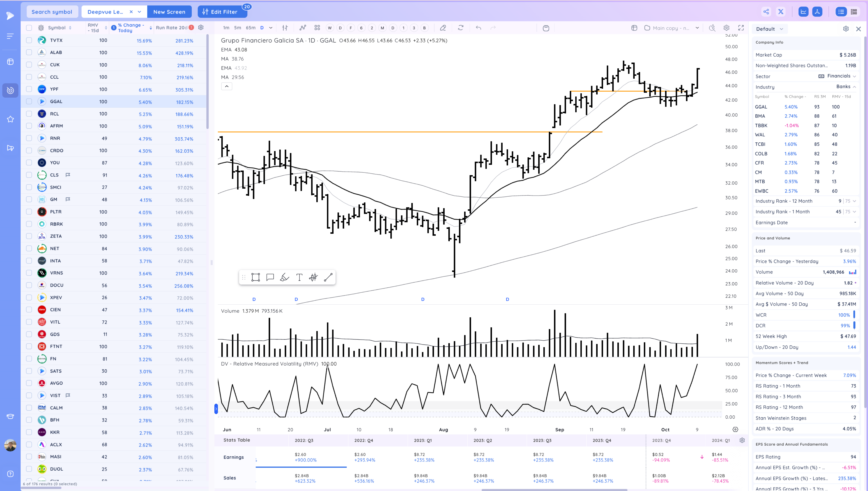The image size is (868, 491).
Task: Switch to the 65m timeframe
Action: coord(250,28)
